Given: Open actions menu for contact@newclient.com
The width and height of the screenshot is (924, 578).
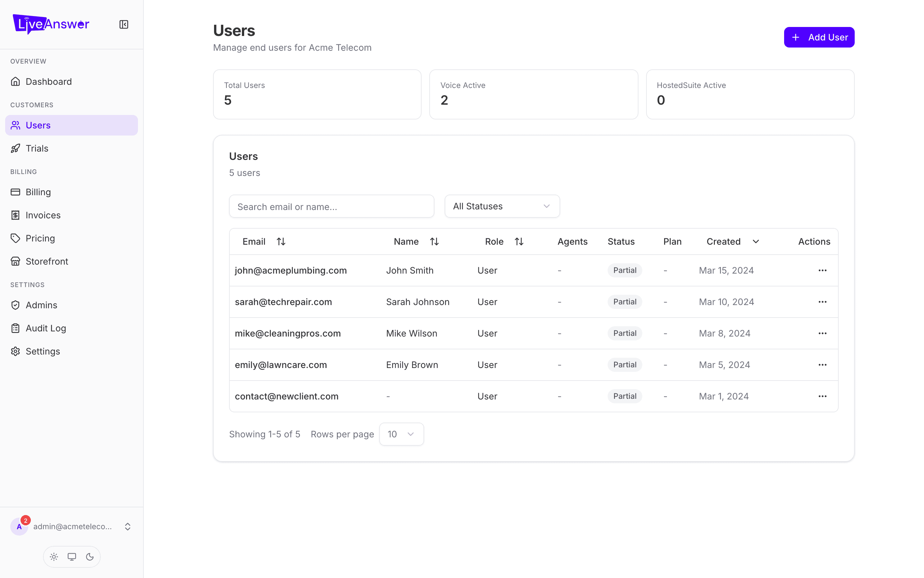Looking at the screenshot, I should pyautogui.click(x=822, y=397).
